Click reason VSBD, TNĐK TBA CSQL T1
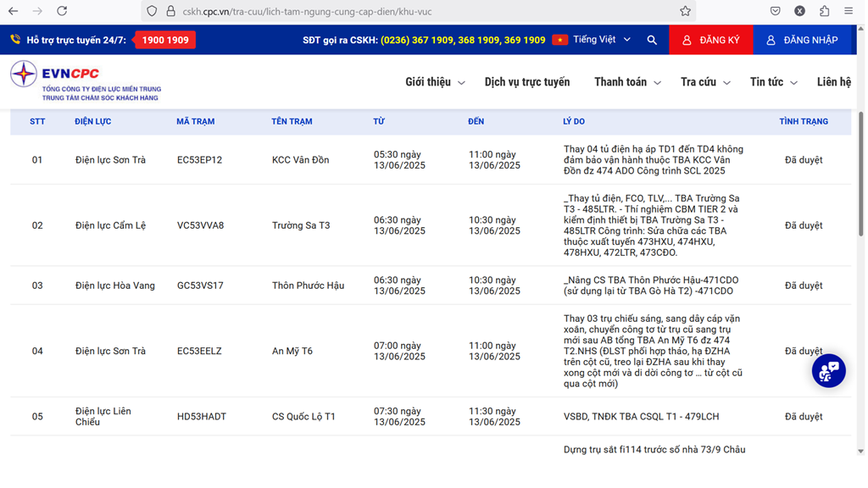 (641, 417)
